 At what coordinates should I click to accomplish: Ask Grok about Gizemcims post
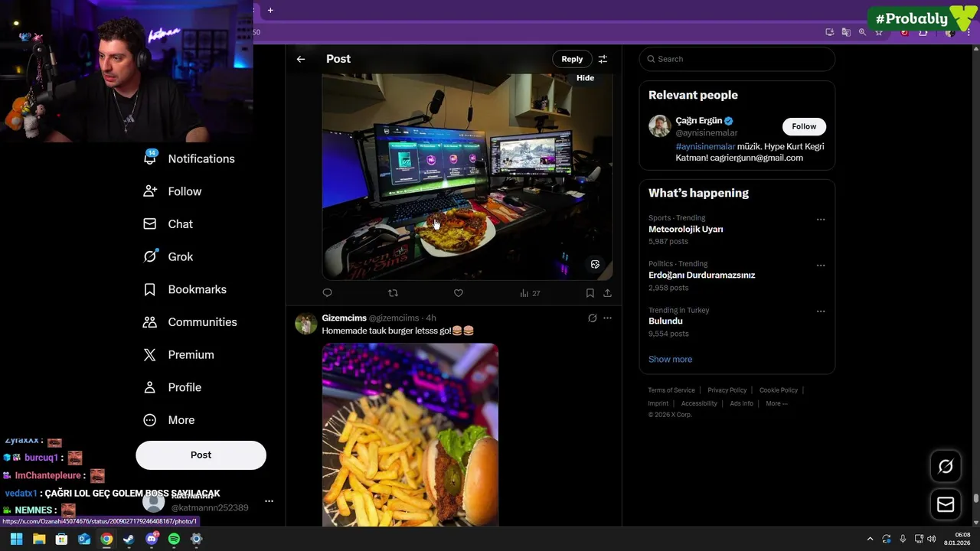pos(592,318)
